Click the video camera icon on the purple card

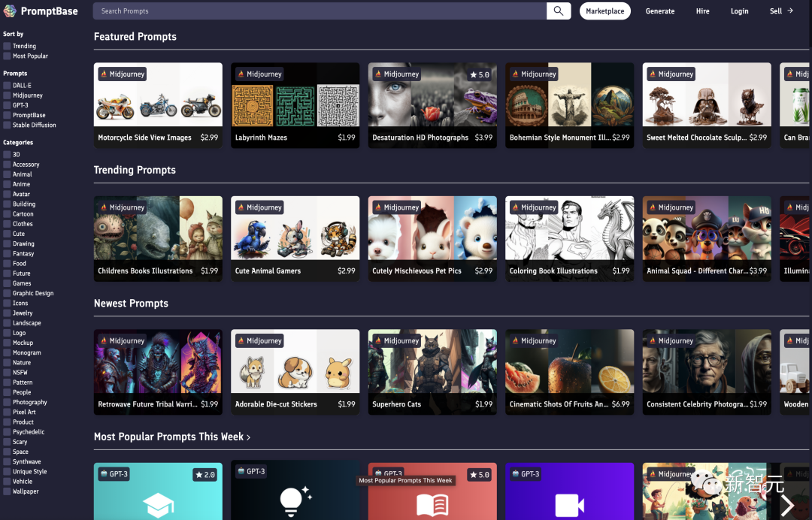click(x=569, y=505)
